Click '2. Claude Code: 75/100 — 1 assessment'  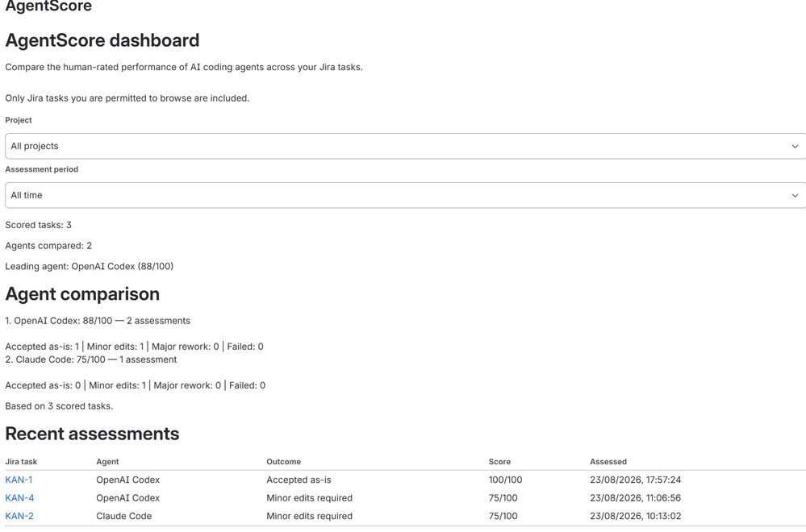coord(91,360)
